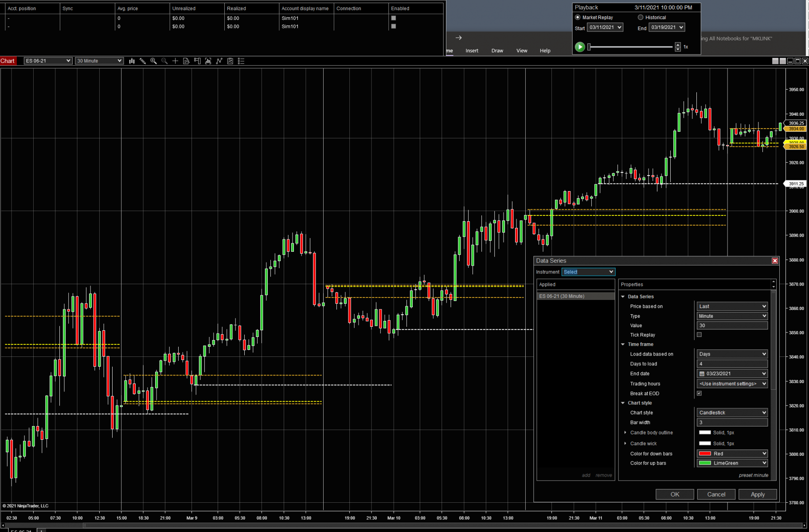
Task: Open the Playback End date dropdown
Action: pyautogui.click(x=667, y=27)
